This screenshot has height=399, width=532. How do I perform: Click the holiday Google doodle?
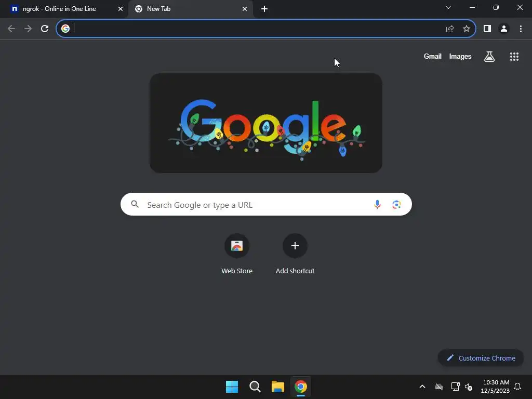click(266, 123)
